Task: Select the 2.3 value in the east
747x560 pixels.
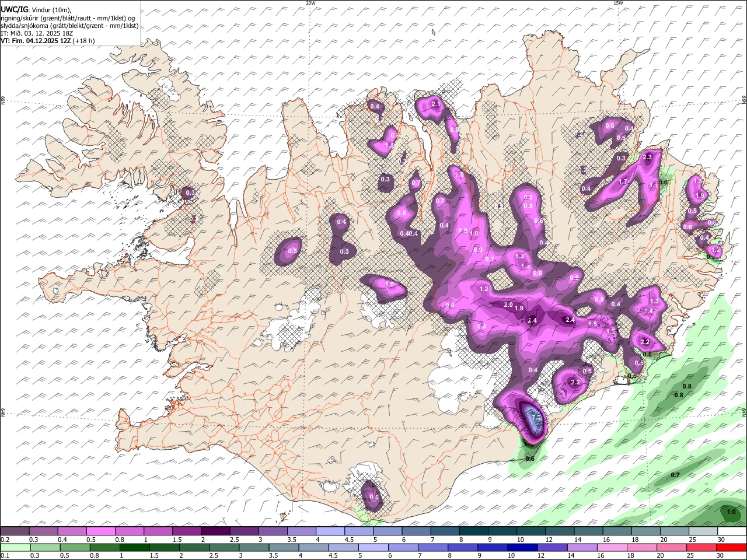Action: [647, 157]
